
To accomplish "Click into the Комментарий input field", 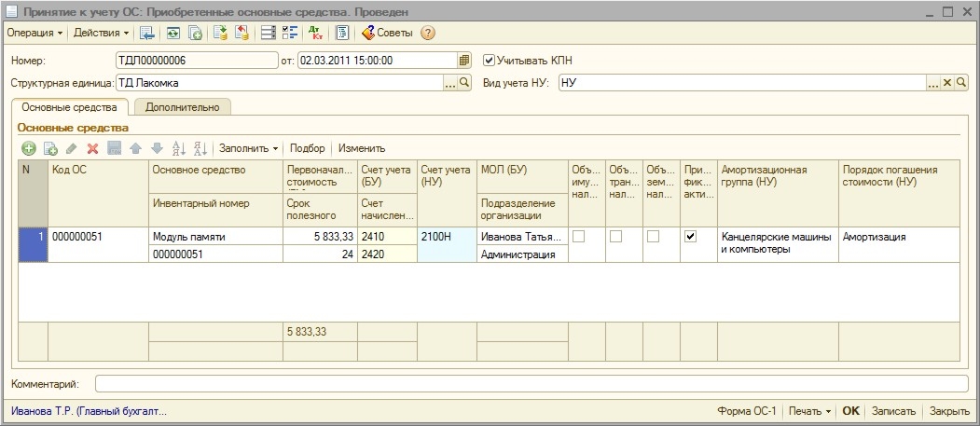I will 531,384.
